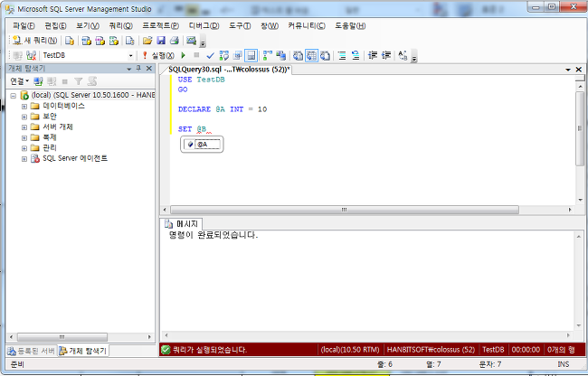Open the 도움말(H) menu
Image resolution: width=588 pixels, height=376 pixels.
(350, 26)
